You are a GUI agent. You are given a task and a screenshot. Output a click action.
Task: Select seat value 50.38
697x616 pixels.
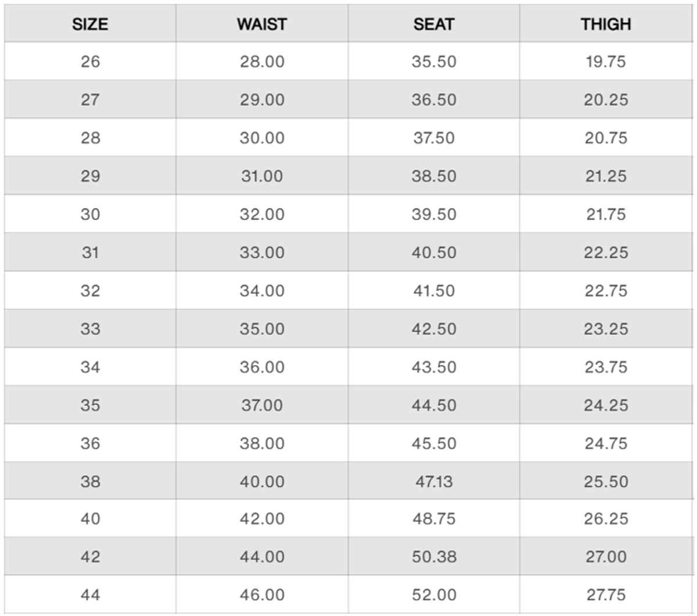(434, 557)
